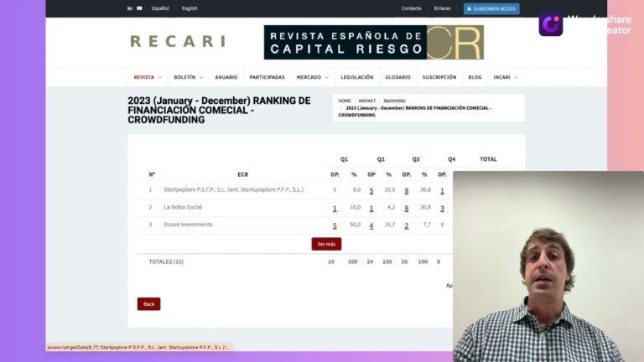Screen dimensions: 644x362
Task: Open the YouTube icon in the top bar
Action: pos(140,8)
